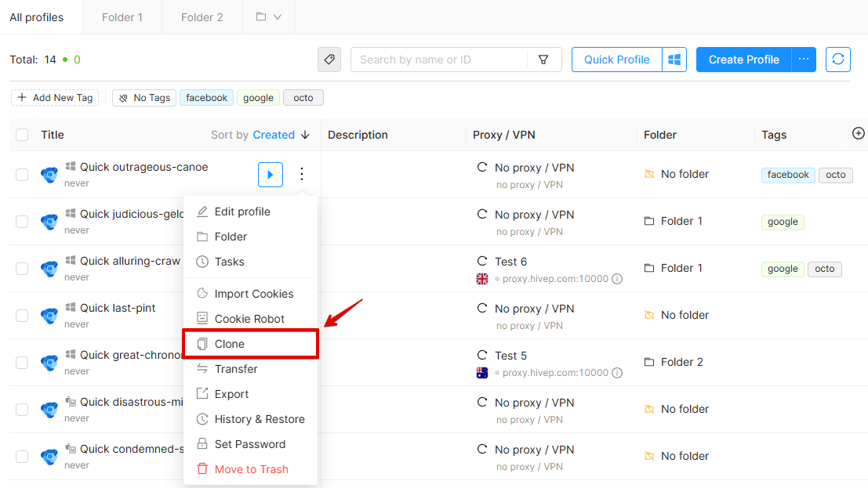Screen dimensions: 868x488
Task: Click the info icon next to the Test 6 proxy
Action: point(617,279)
